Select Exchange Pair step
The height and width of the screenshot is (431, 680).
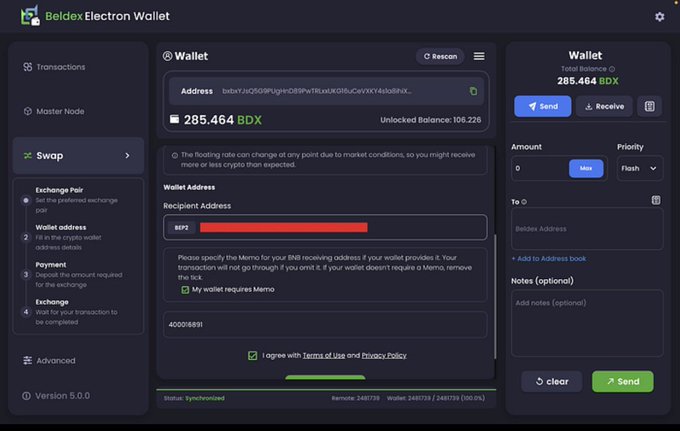tap(74, 200)
